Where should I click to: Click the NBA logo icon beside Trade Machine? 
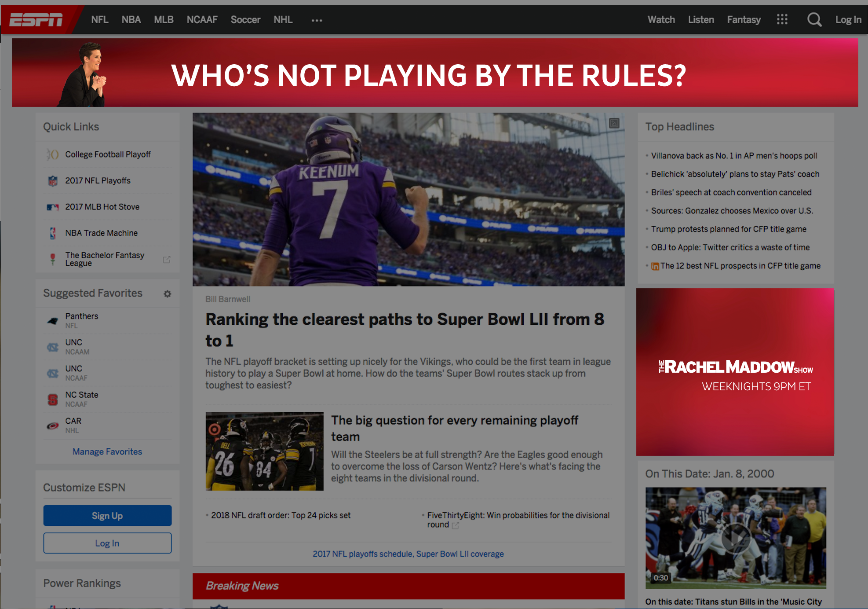[x=53, y=233]
